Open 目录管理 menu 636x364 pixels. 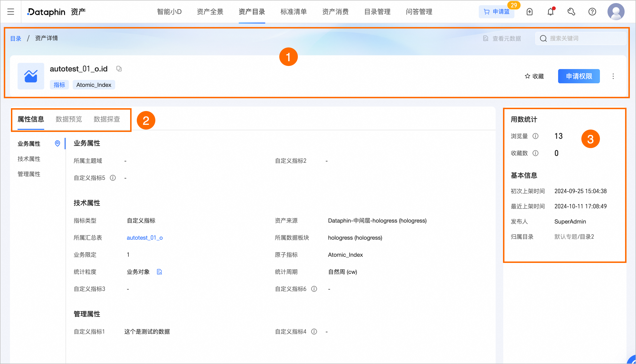[x=377, y=12]
